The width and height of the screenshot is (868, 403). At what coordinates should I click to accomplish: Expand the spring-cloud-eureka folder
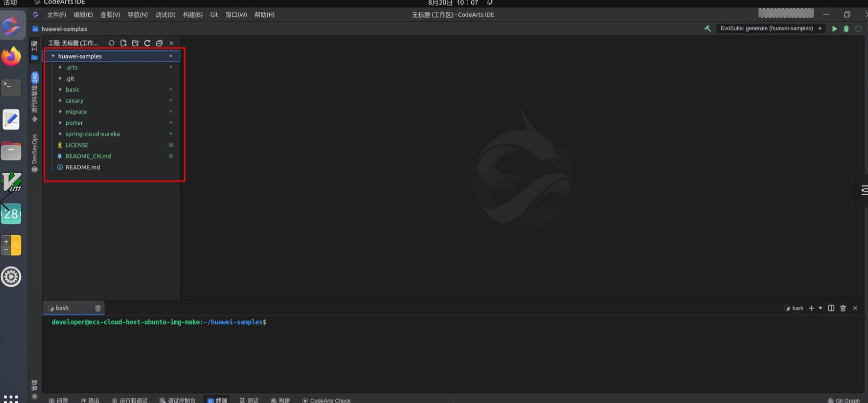60,134
